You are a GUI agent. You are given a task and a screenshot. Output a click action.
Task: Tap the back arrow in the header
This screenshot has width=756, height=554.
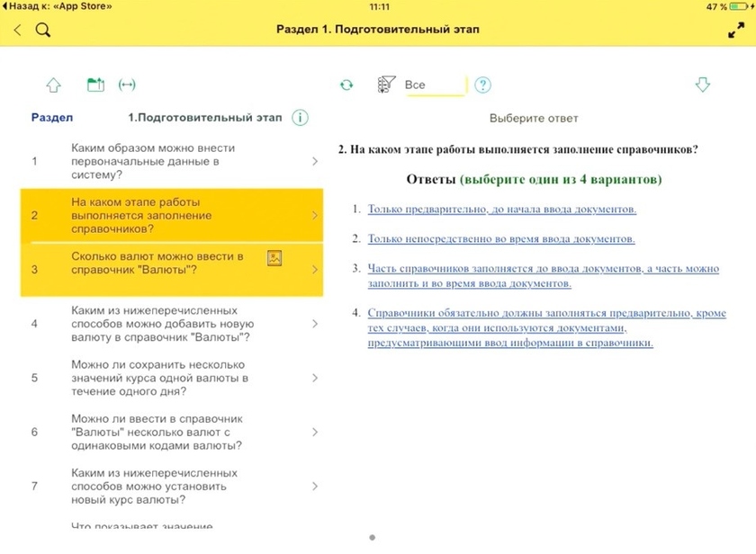coord(17,30)
